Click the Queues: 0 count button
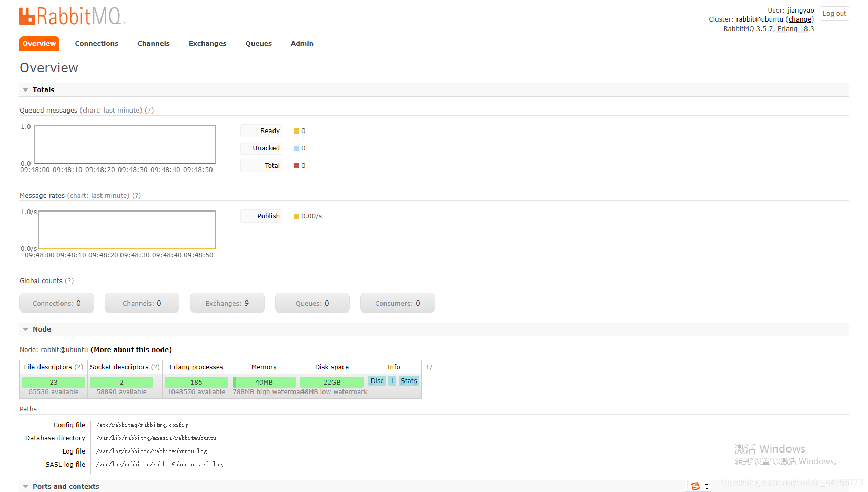 [312, 303]
